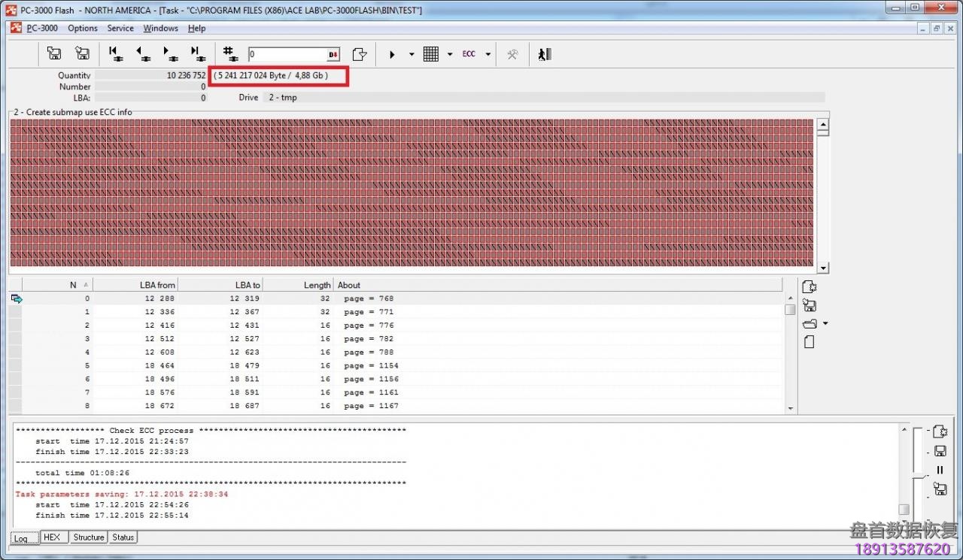
Task: Open the Service menu
Action: click(x=120, y=29)
